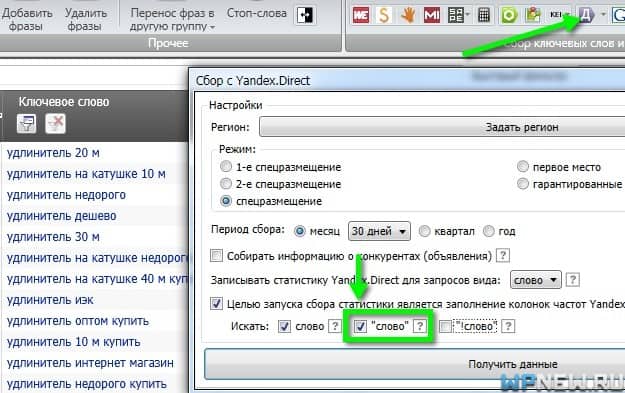Click the map pin picture icon
Screen dimensions: 625x393
pyautogui.click(x=533, y=15)
